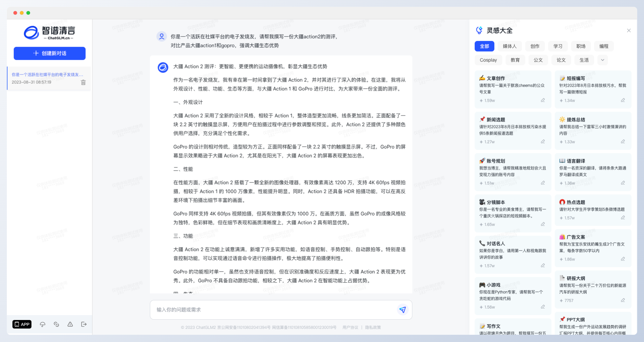Click the send paper-plane icon
This screenshot has height=342, width=644.
click(x=402, y=310)
